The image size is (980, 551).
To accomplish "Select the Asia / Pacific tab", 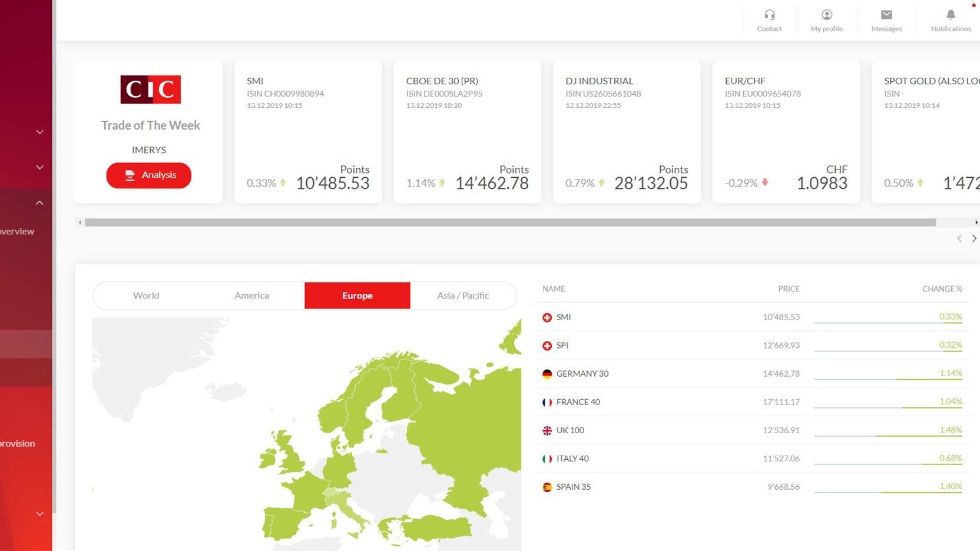I will point(463,296).
